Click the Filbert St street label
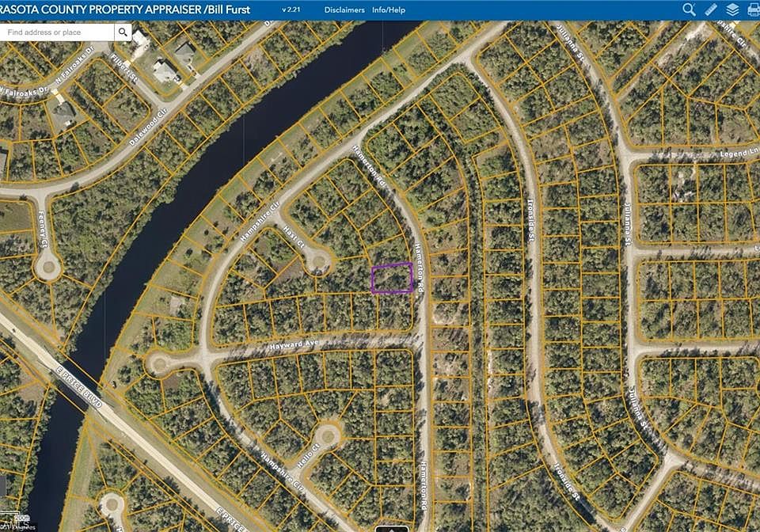760x532 pixels. click(x=124, y=68)
